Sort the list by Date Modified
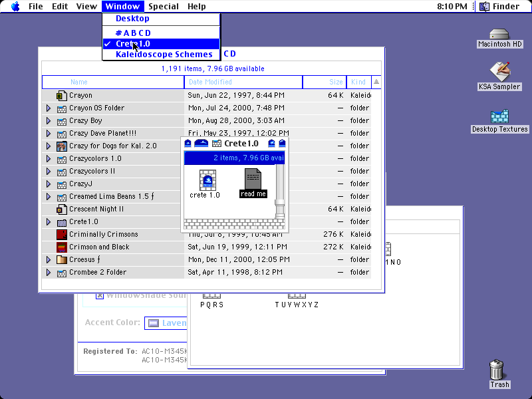This screenshot has height=399, width=532. pos(243,82)
